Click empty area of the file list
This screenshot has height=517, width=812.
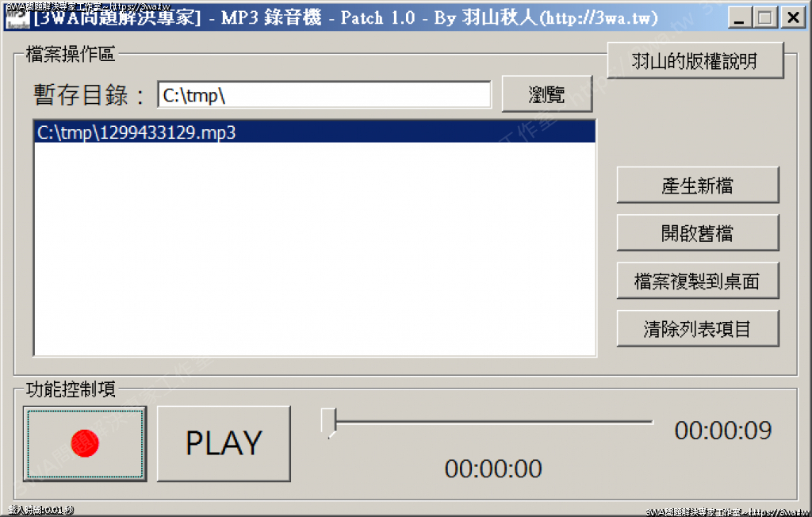(315, 249)
